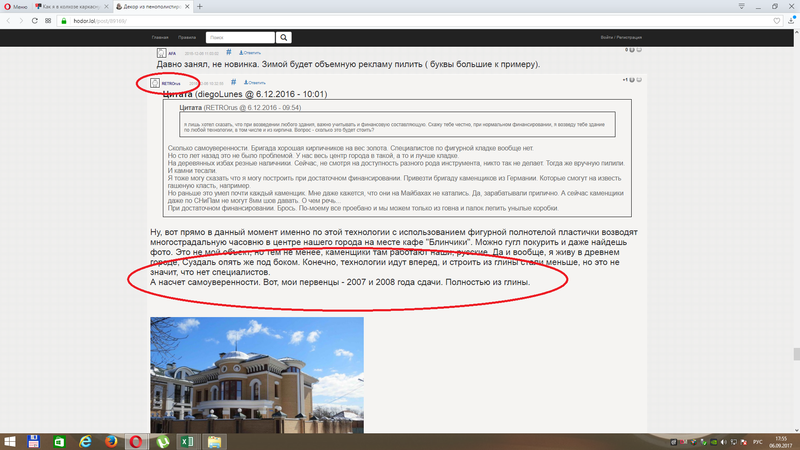Submit search with magnifier button

pos(284,37)
